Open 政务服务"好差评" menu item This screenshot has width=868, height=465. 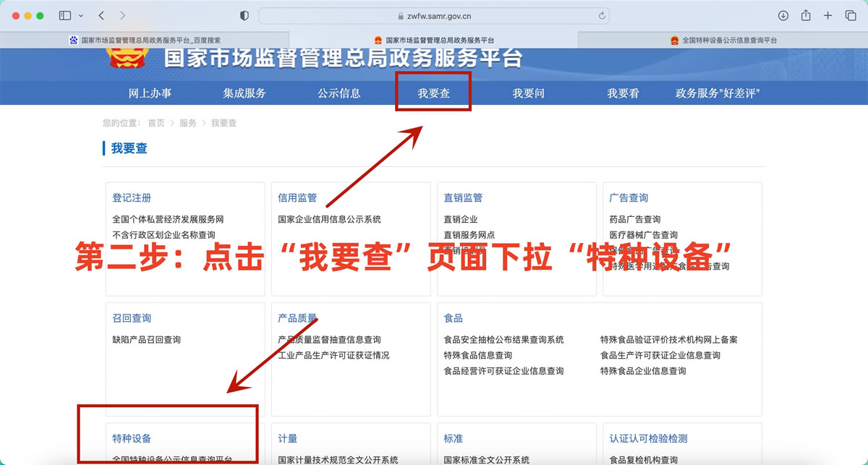(718, 93)
